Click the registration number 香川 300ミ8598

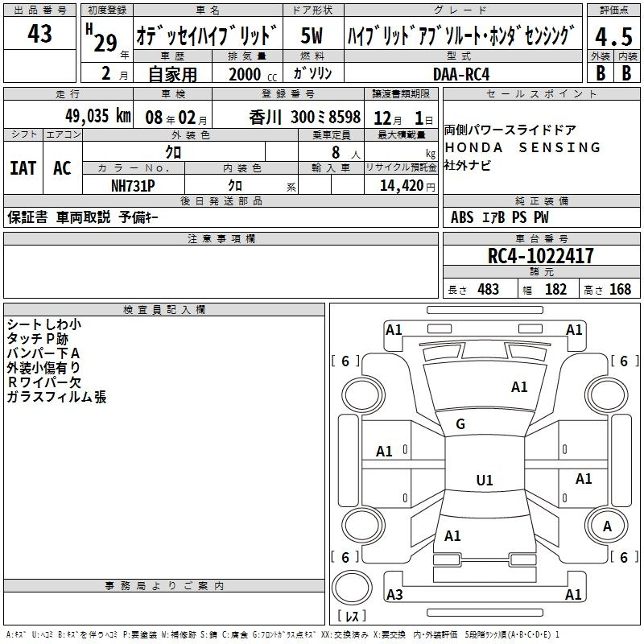click(304, 116)
